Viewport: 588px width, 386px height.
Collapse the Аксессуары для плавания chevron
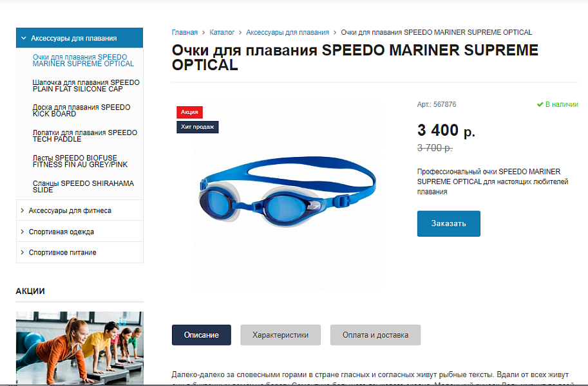click(24, 38)
